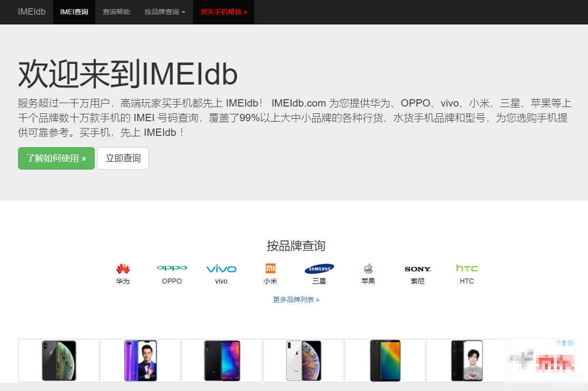Click the red 丢失手机帮找 link

[224, 12]
